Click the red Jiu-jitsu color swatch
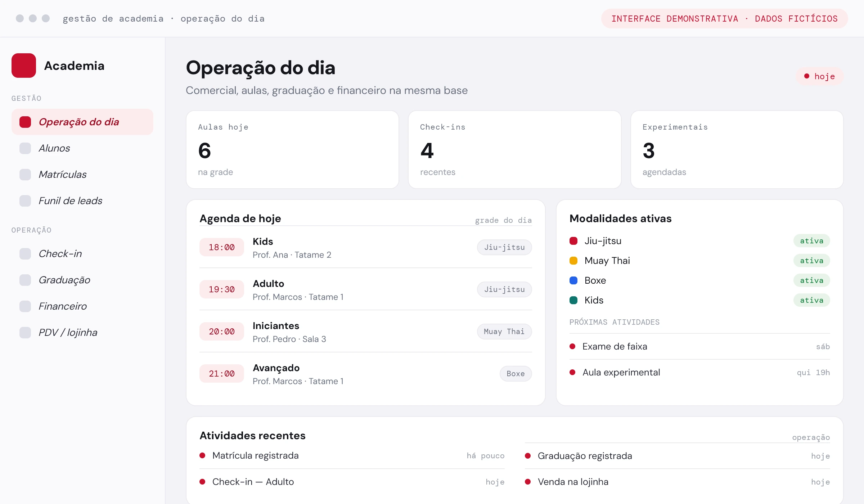The image size is (864, 504). [x=573, y=241]
